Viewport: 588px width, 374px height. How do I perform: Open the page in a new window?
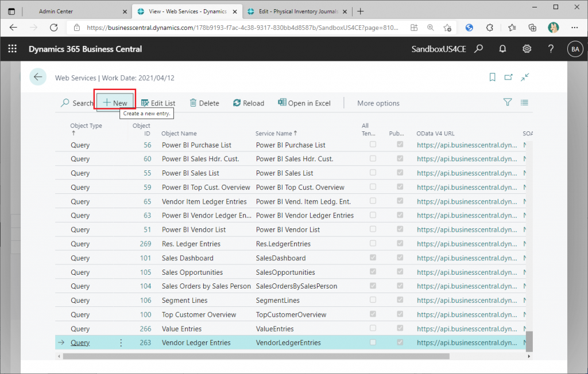click(509, 77)
